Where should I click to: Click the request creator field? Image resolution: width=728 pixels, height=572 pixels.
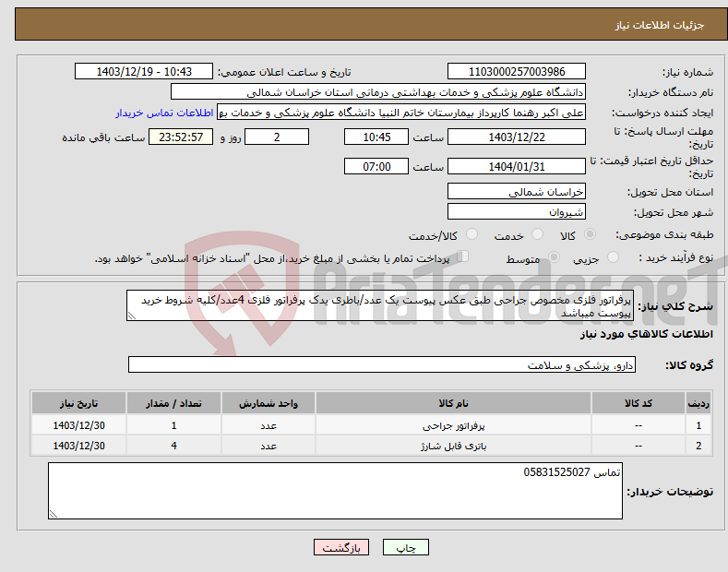401,113
